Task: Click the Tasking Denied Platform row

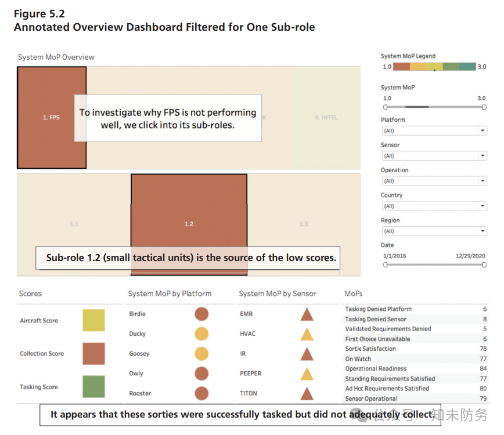Action: point(416,309)
